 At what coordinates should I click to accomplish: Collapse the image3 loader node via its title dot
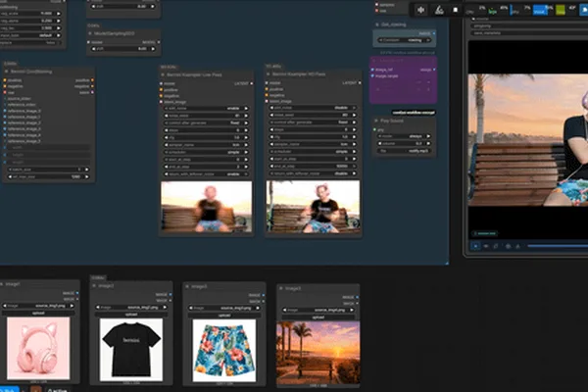pos(187,286)
